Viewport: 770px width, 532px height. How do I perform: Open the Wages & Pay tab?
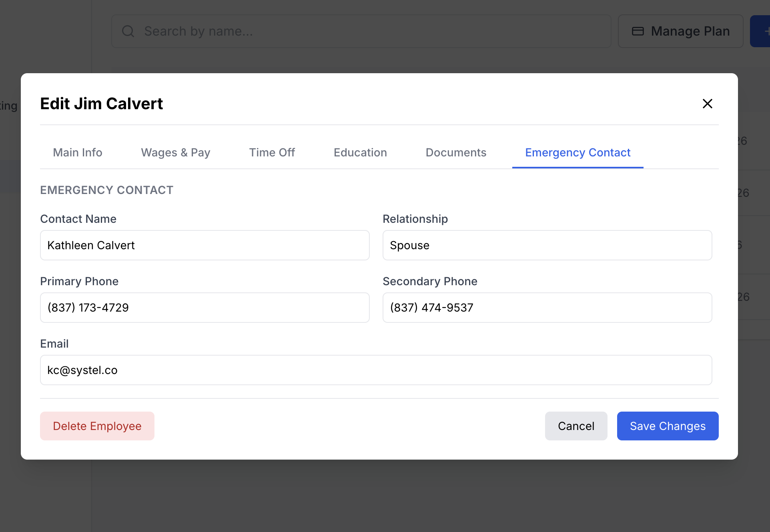[x=176, y=152]
